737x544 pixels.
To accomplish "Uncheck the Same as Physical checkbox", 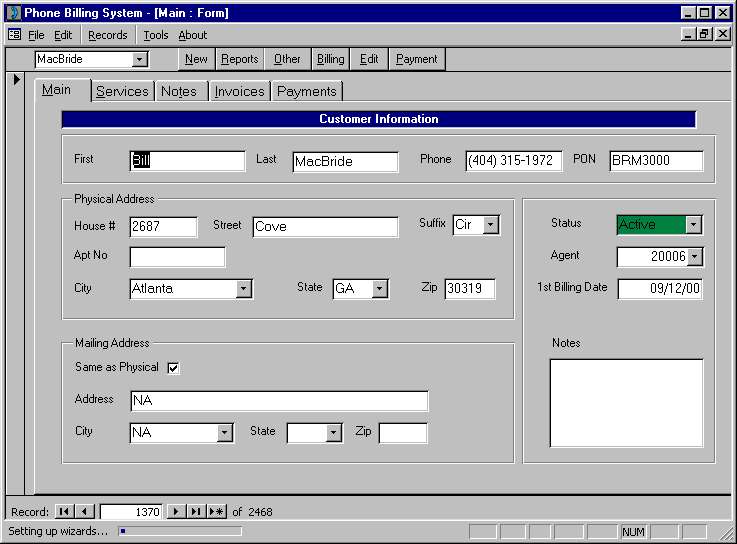I will [x=173, y=368].
